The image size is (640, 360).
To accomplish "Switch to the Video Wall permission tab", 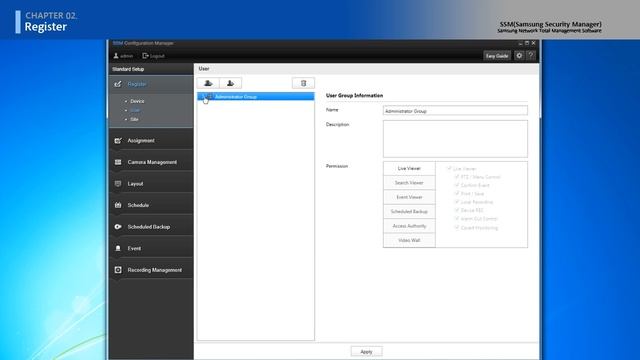I will click(409, 240).
